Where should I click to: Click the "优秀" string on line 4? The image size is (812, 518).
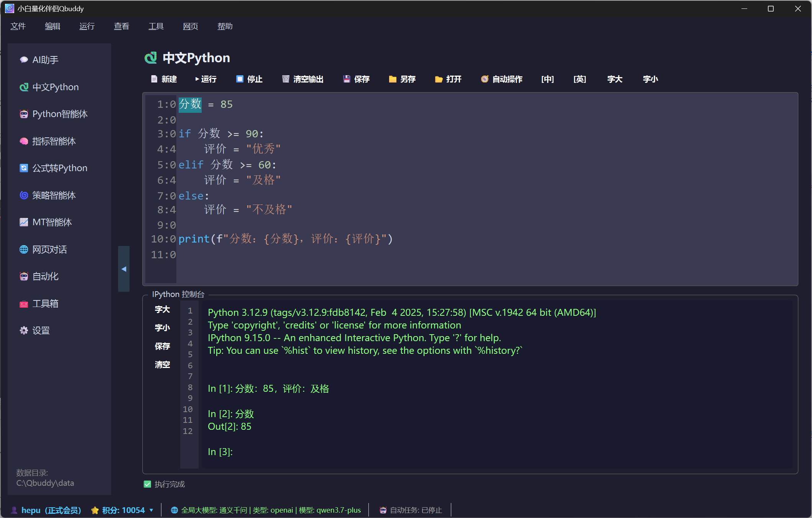point(263,149)
